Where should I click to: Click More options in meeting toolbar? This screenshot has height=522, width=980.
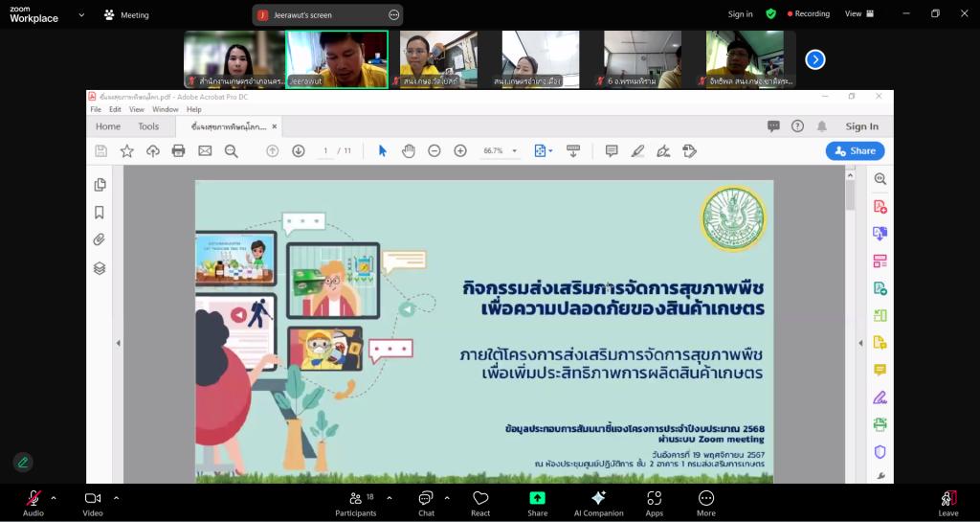(706, 503)
